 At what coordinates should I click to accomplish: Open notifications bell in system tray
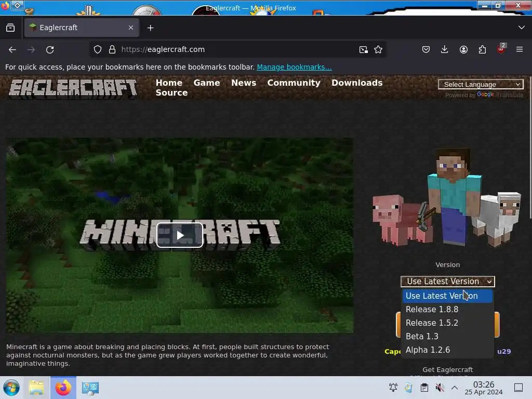(393, 388)
